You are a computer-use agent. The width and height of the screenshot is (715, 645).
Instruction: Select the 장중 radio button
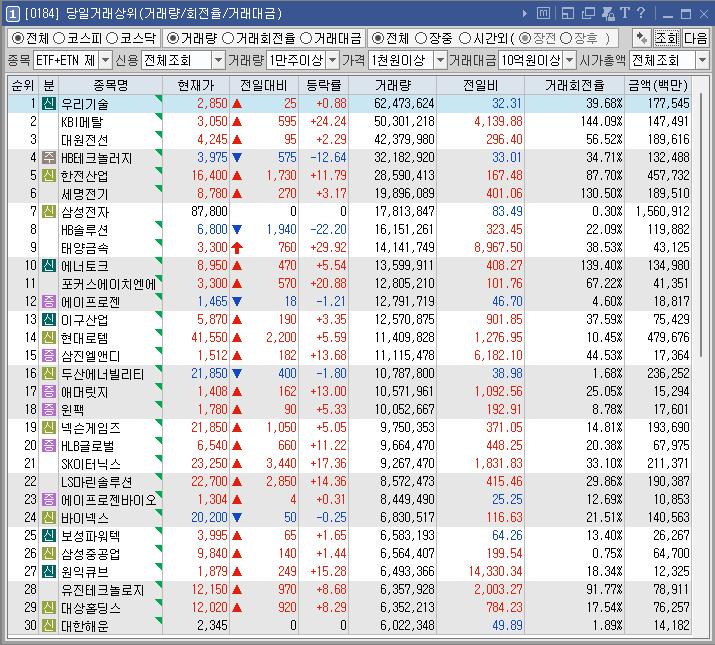(421, 38)
